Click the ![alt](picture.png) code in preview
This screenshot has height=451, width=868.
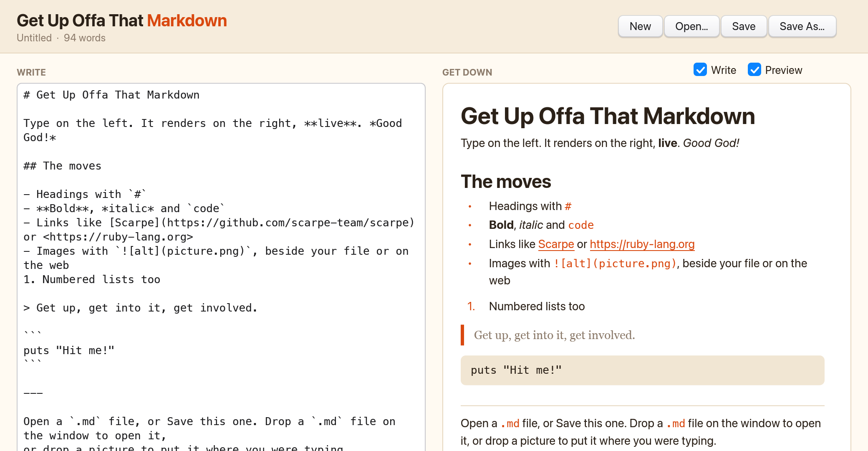[x=615, y=264]
